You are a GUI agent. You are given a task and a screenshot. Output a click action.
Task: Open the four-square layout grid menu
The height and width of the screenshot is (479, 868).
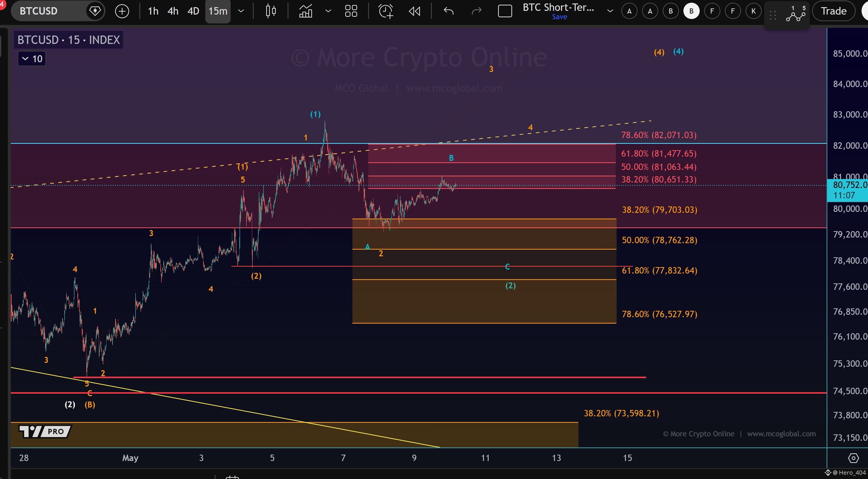(351, 11)
